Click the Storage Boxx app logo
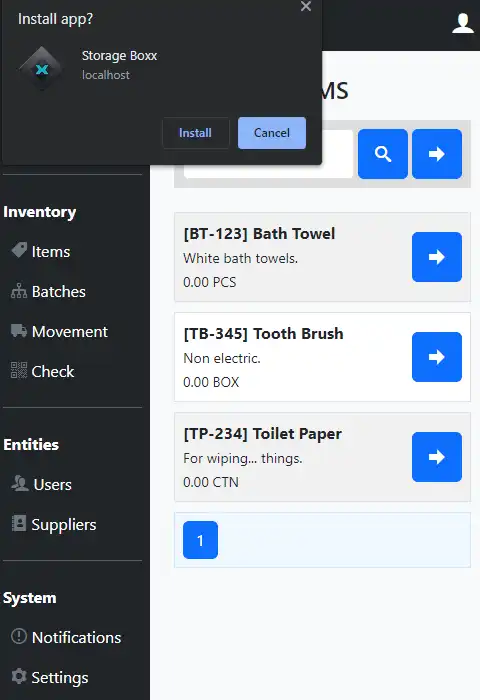Screen dimensions: 480x700 tap(42, 69)
